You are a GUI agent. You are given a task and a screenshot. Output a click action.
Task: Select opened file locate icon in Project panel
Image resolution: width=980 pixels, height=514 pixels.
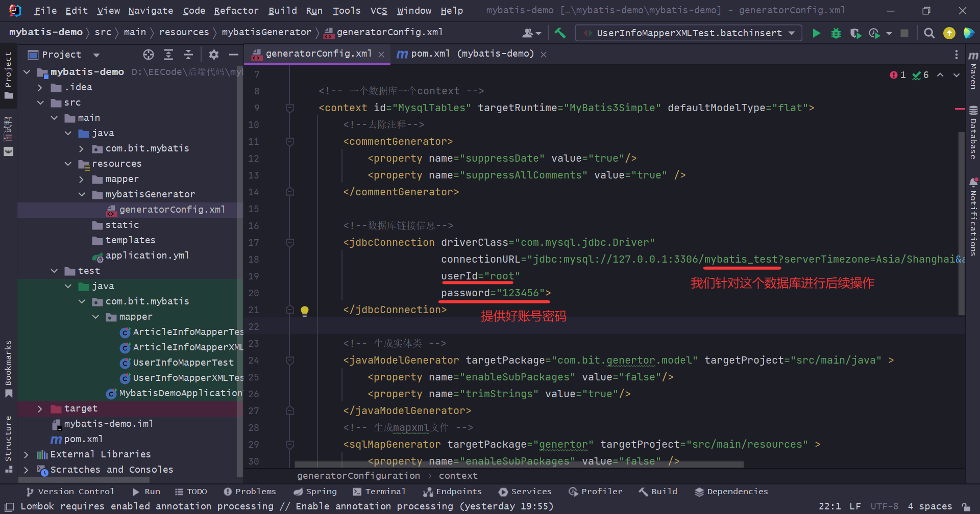(149, 55)
